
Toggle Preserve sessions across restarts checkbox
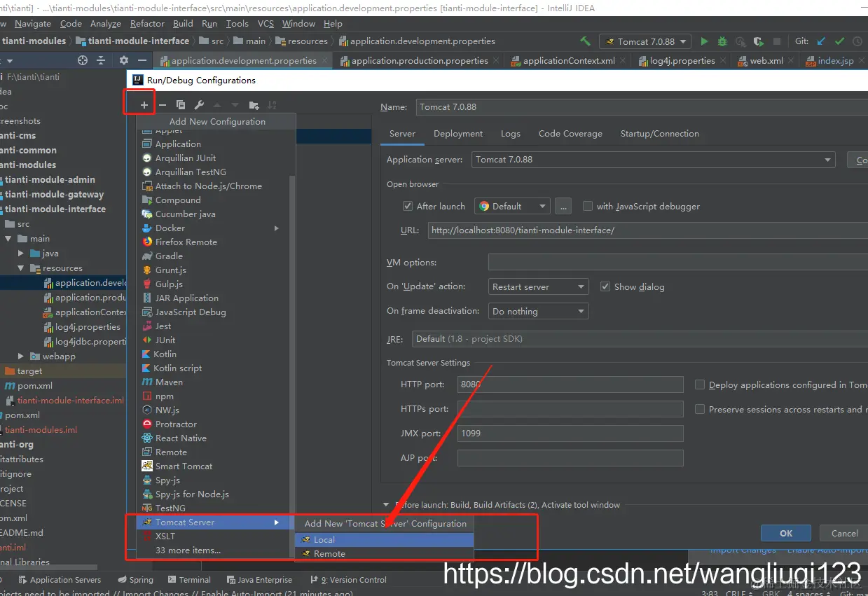tap(700, 409)
